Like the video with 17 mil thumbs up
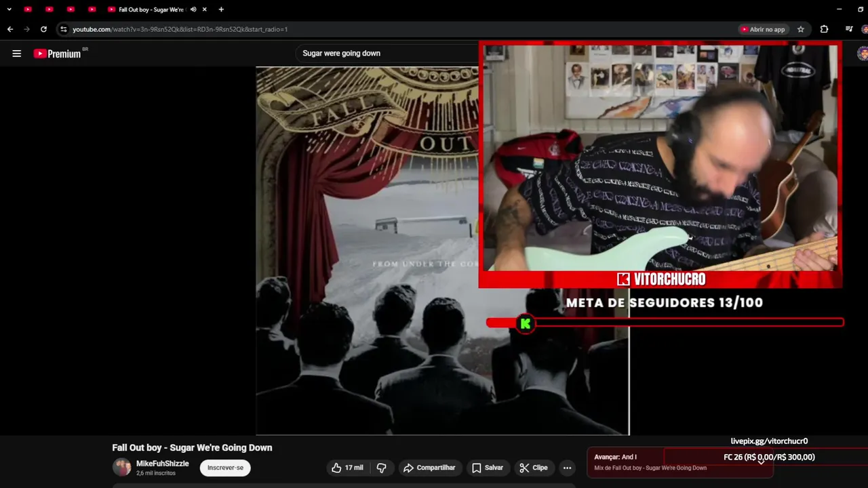Viewport: 868px width, 488px height. tap(347, 468)
